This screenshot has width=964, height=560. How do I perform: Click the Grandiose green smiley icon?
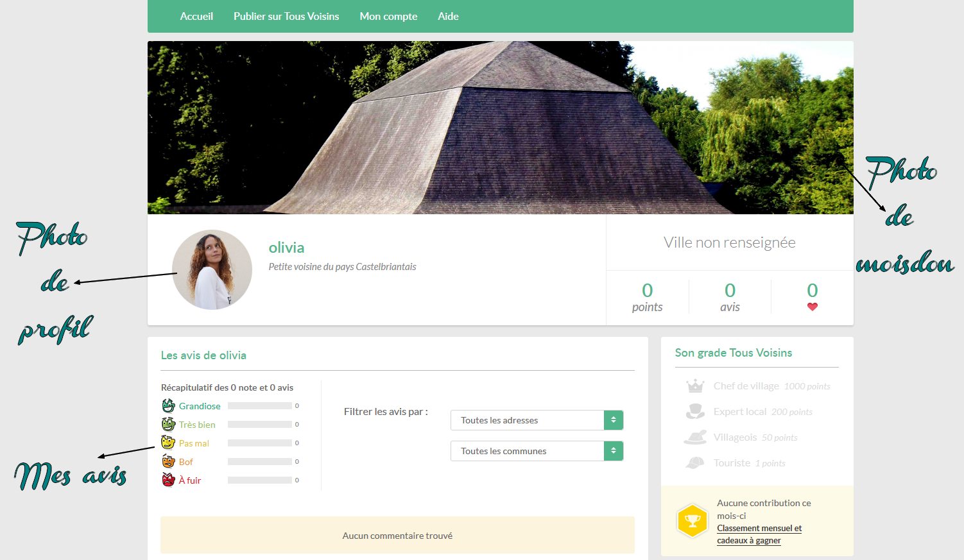tap(168, 405)
